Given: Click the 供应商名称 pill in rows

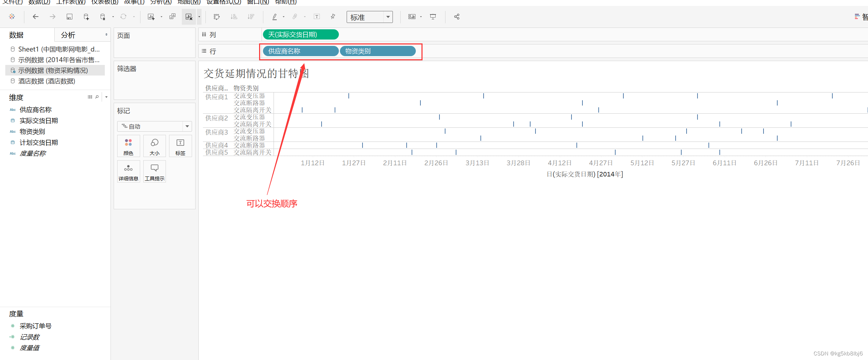Looking at the screenshot, I should pyautogui.click(x=301, y=51).
